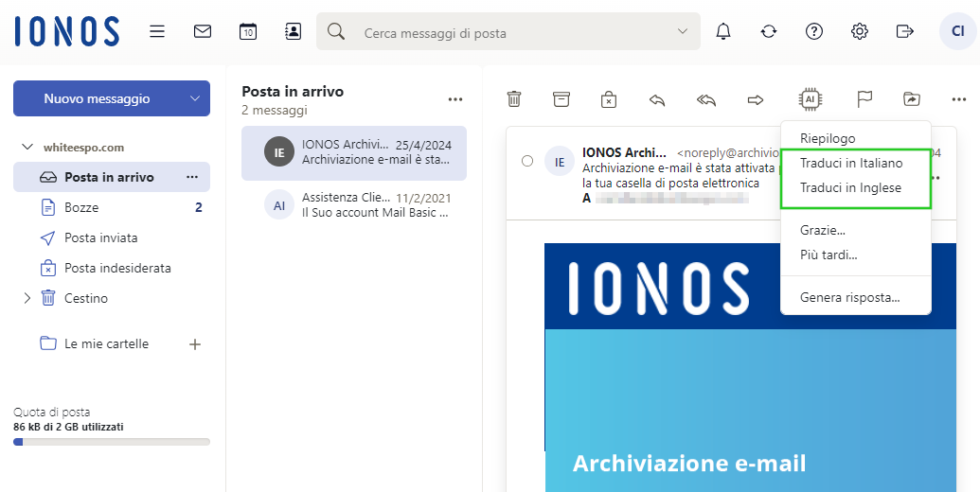
Task: Open Nuovo messaggio dropdown arrow
Action: (x=195, y=98)
